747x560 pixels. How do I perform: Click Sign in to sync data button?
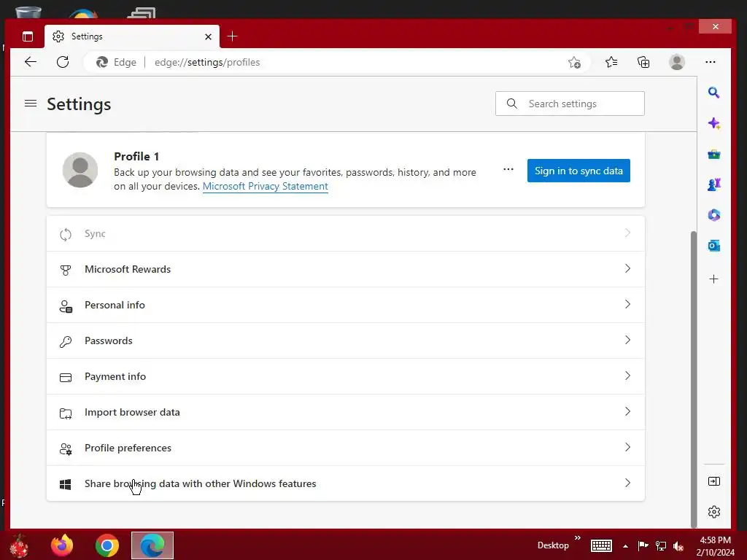(x=578, y=171)
